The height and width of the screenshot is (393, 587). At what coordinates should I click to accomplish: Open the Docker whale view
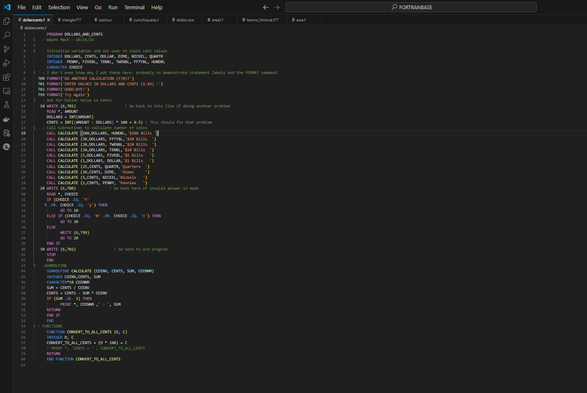(x=6, y=119)
